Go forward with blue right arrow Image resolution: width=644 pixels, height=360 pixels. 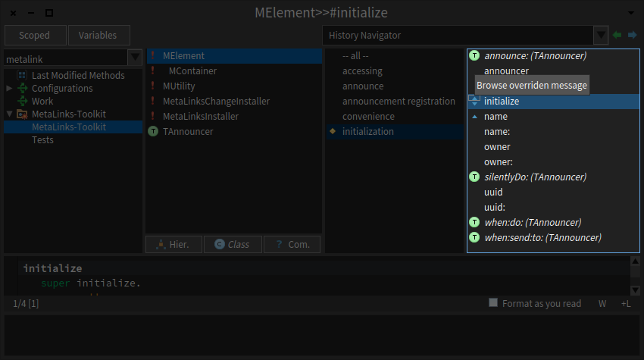(x=633, y=36)
